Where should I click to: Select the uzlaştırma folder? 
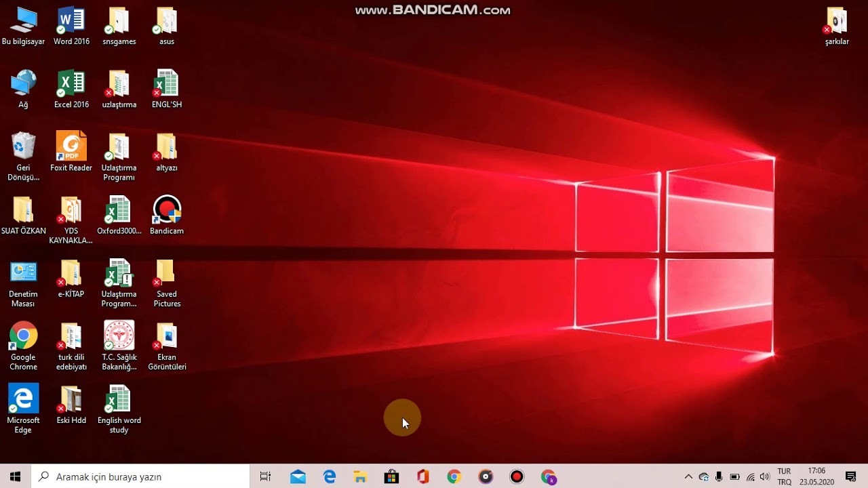[119, 89]
